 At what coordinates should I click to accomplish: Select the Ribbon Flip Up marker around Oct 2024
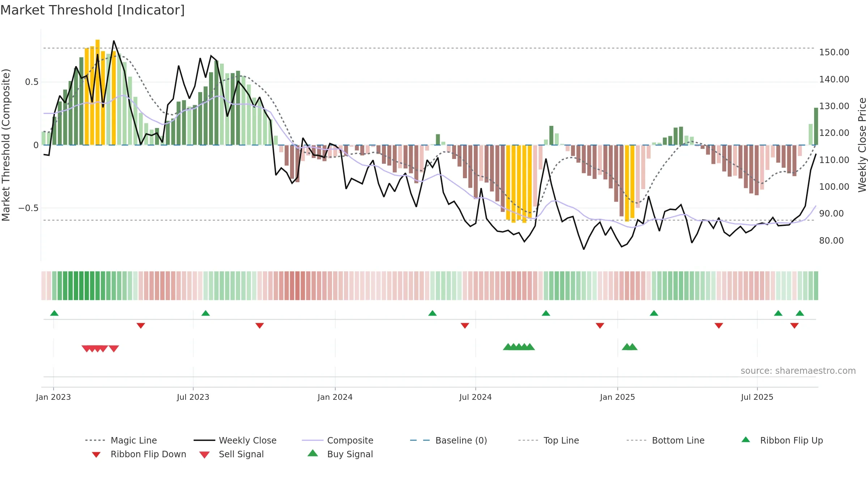[x=546, y=313]
